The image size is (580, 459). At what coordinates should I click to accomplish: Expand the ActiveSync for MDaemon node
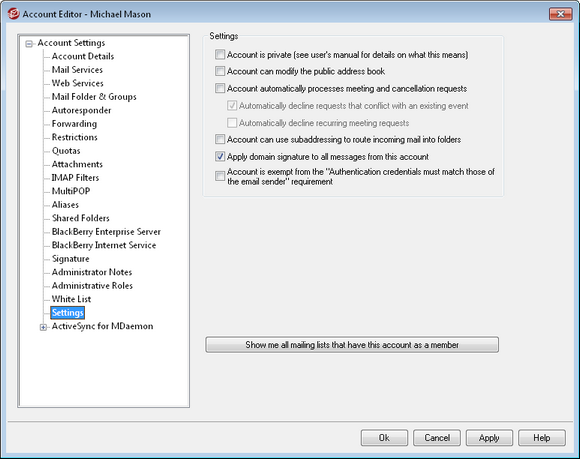43,327
